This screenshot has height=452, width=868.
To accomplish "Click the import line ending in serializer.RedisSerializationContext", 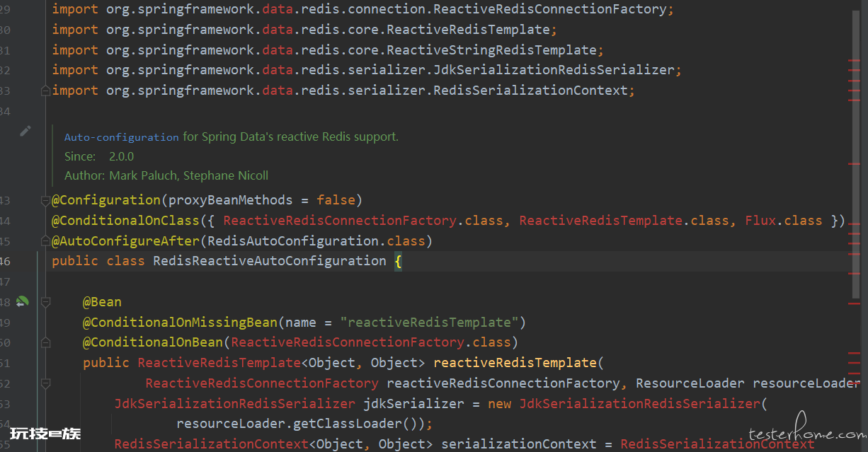I will click(x=343, y=91).
